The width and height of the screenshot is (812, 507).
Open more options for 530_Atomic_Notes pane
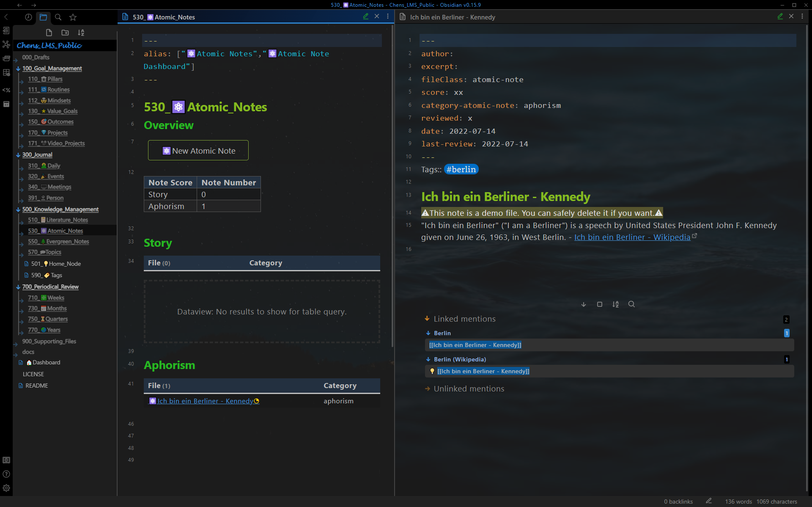tap(388, 17)
